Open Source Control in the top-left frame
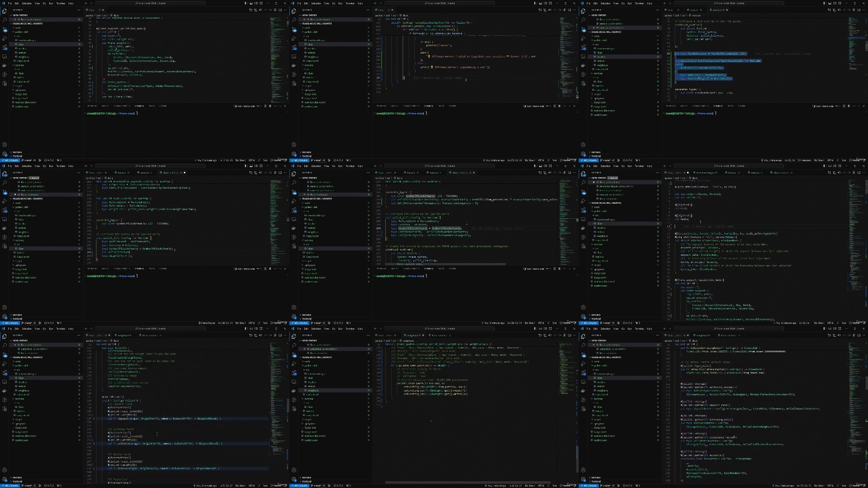Image resolution: width=868 pixels, height=488 pixels. point(4,29)
